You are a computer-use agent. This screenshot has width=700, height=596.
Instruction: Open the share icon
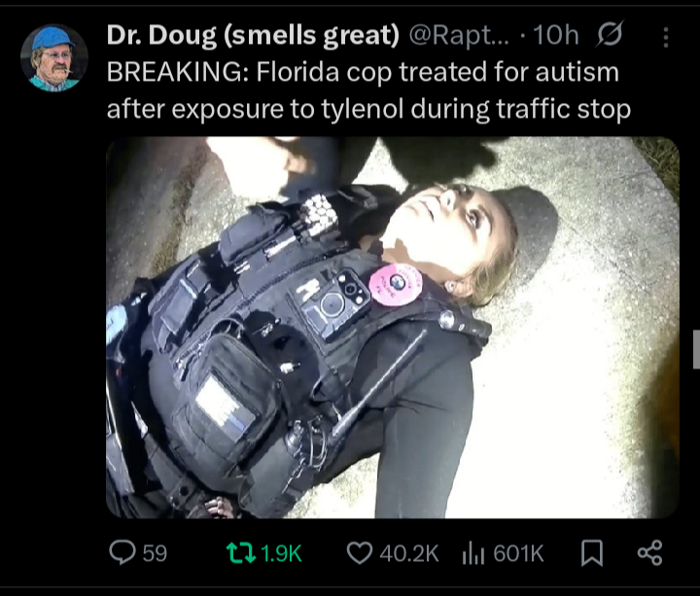pyautogui.click(x=650, y=553)
